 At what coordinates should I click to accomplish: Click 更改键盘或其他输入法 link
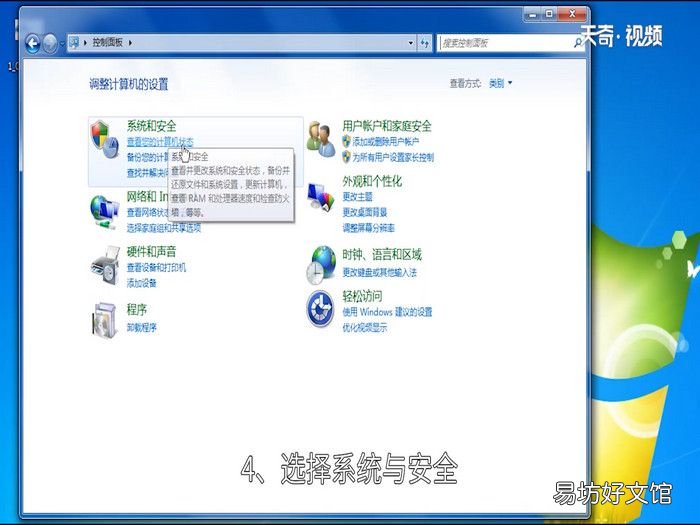[379, 272]
